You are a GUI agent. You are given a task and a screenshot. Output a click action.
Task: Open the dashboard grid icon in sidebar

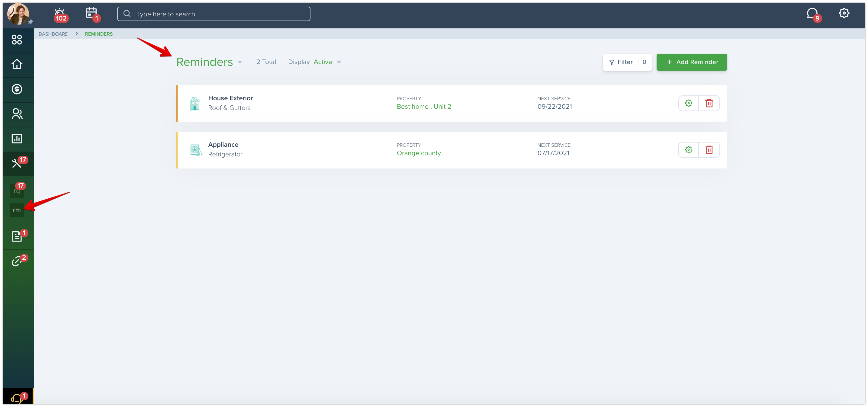click(17, 40)
